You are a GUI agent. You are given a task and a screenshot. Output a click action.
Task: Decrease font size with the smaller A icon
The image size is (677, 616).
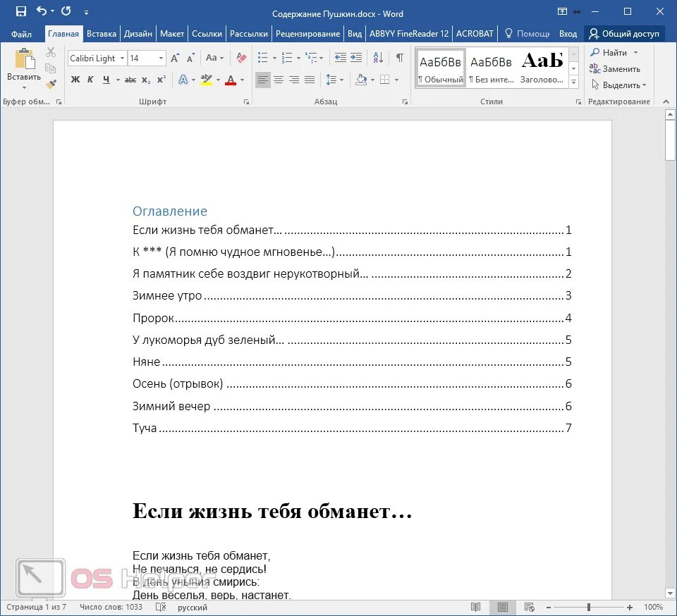tap(190, 58)
